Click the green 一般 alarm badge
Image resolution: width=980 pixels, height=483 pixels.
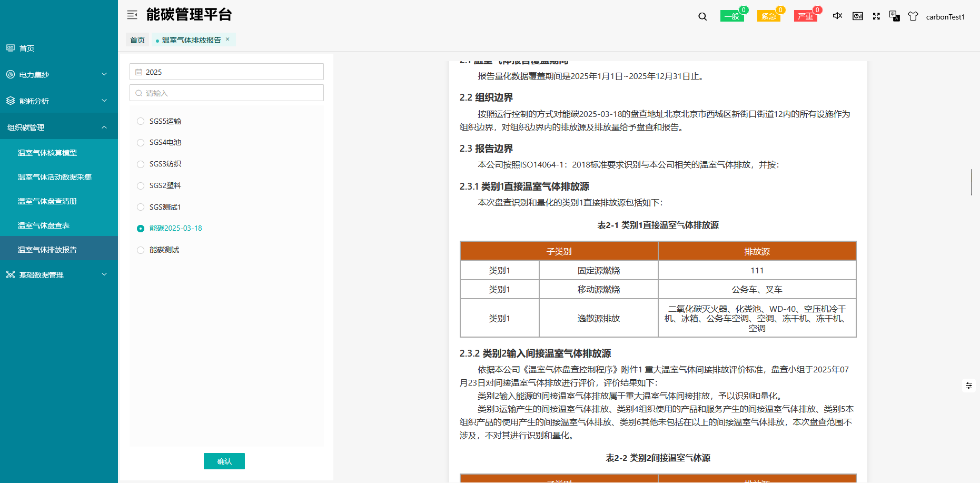click(731, 16)
